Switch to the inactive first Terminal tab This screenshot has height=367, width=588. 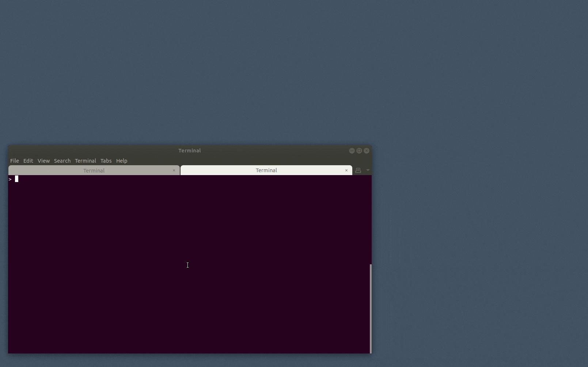coord(94,170)
